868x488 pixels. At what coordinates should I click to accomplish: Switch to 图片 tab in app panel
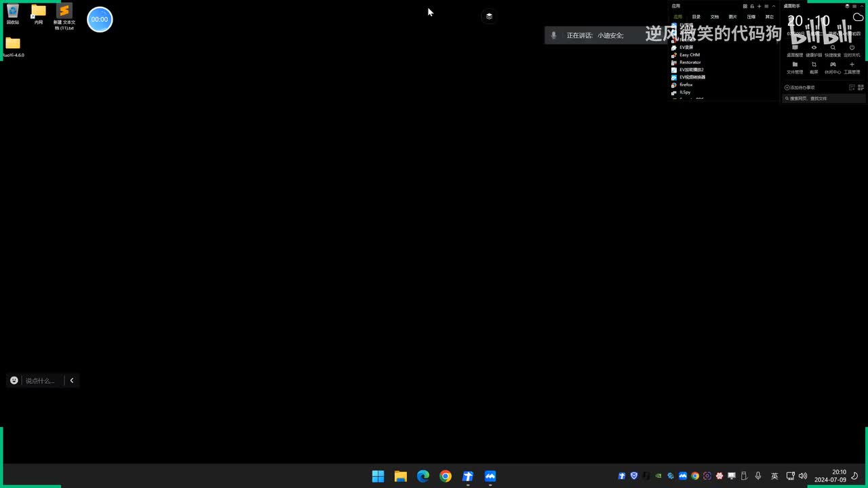click(733, 17)
